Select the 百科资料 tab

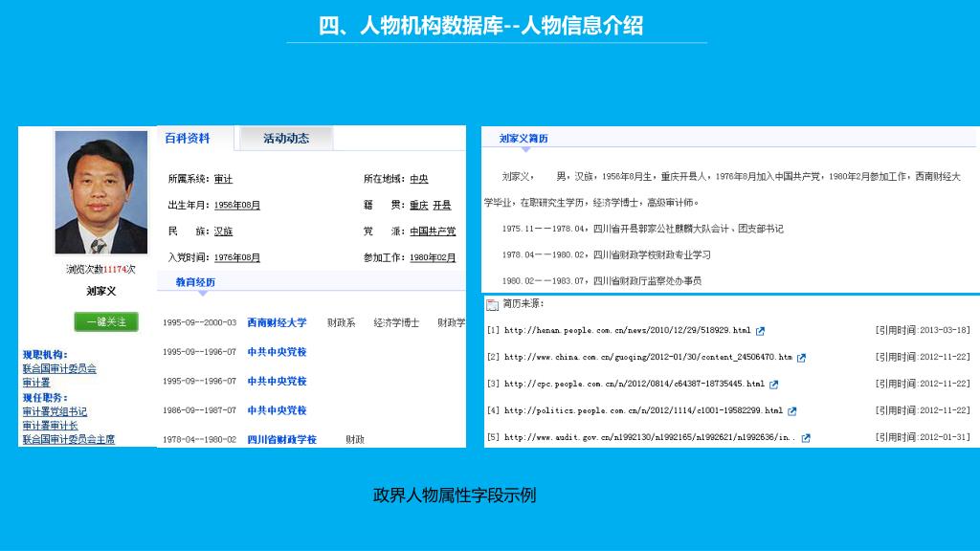tap(188, 139)
